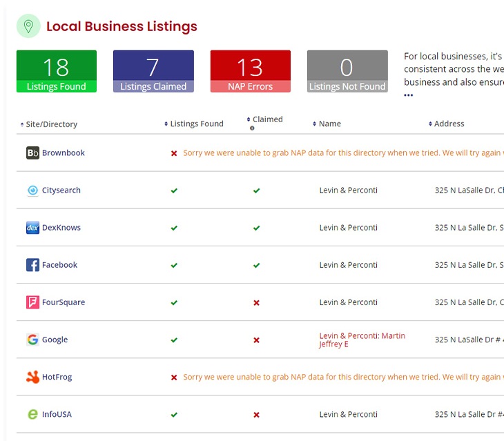Click the InfoUSA logo icon

click(32, 414)
